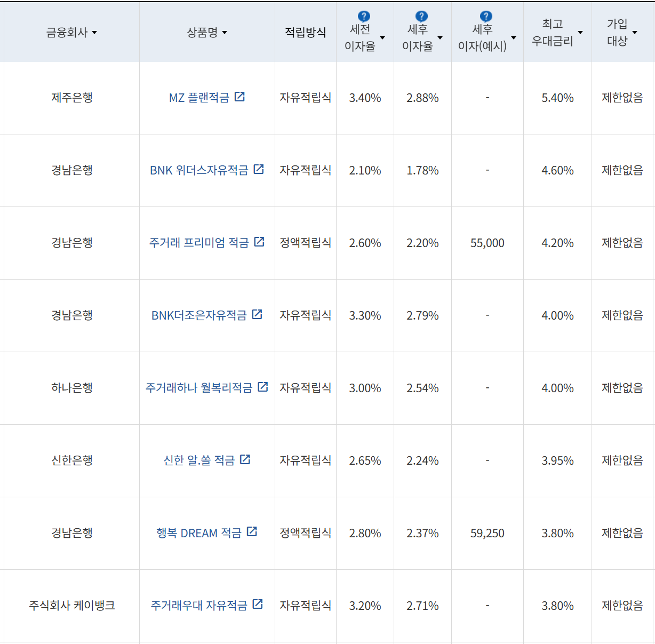Select the 제주은행 table row
655x644 pixels.
71,97
